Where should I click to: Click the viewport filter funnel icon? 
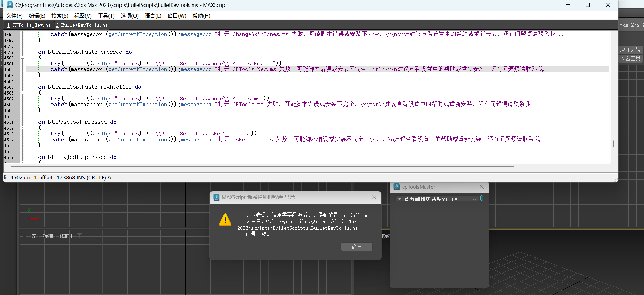coord(79,236)
